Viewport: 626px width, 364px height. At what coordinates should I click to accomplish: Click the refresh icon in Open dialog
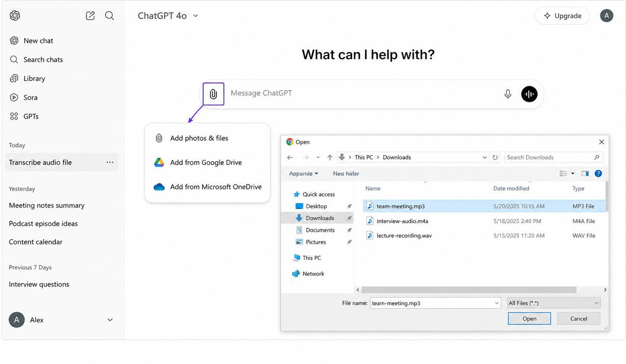pyautogui.click(x=495, y=157)
